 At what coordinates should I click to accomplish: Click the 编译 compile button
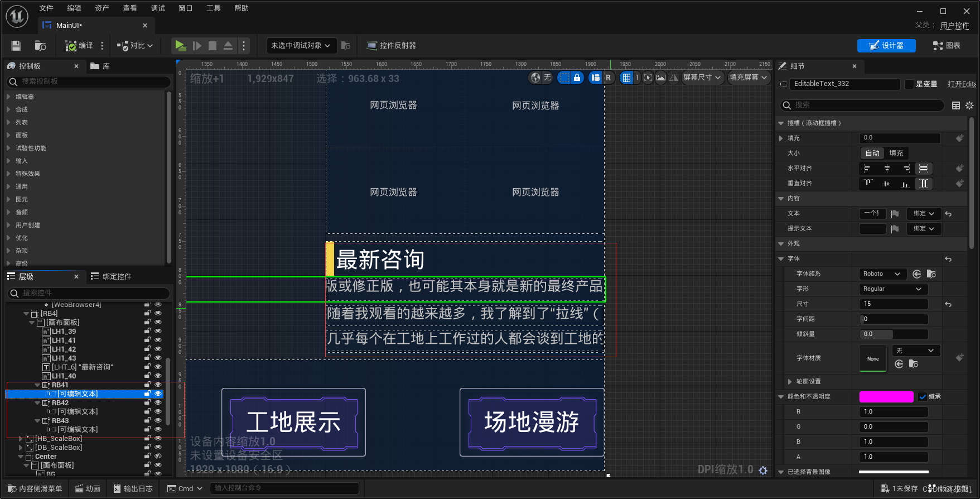[80, 46]
